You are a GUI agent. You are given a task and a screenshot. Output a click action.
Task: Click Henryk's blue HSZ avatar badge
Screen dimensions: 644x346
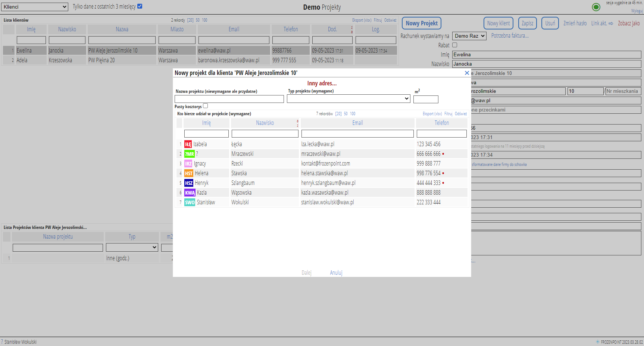pyautogui.click(x=189, y=183)
